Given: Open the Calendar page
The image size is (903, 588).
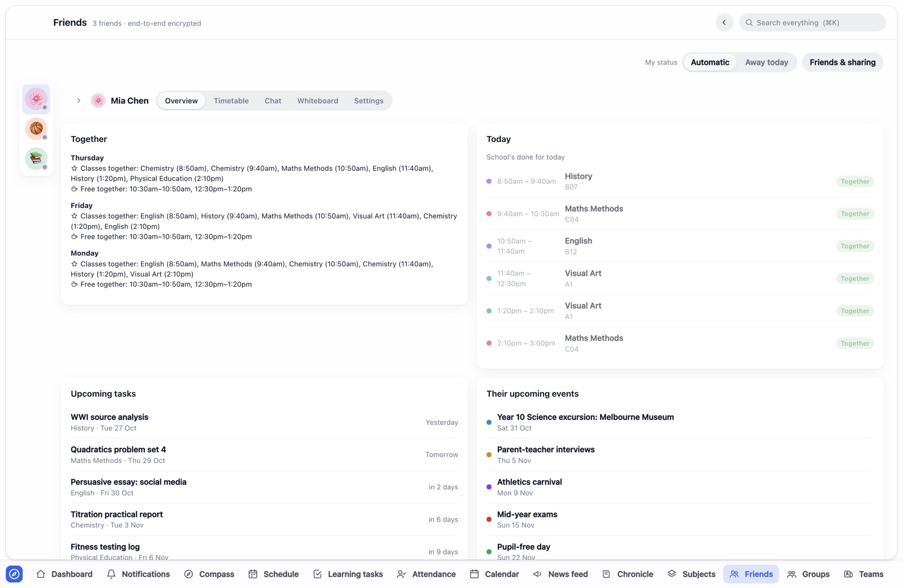Looking at the screenshot, I should (x=494, y=574).
